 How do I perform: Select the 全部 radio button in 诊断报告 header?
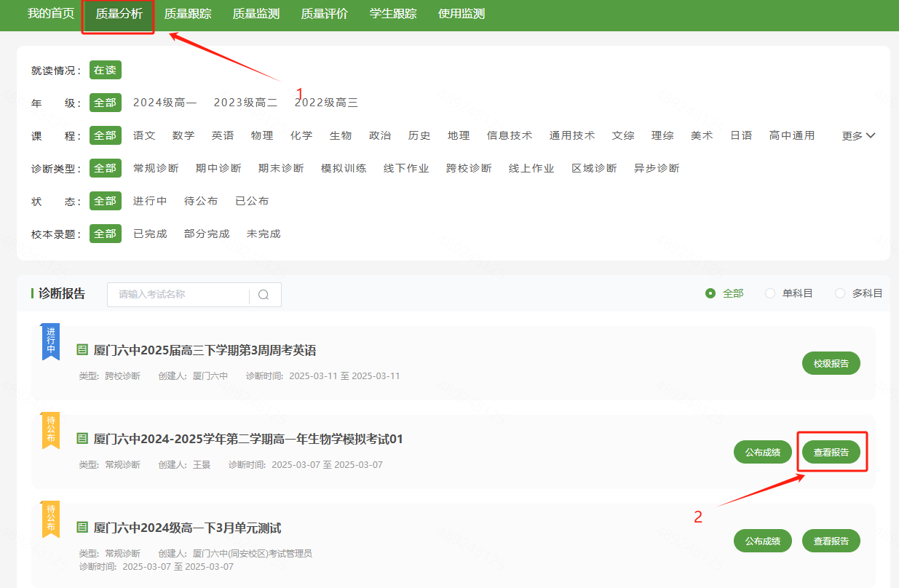[710, 293]
